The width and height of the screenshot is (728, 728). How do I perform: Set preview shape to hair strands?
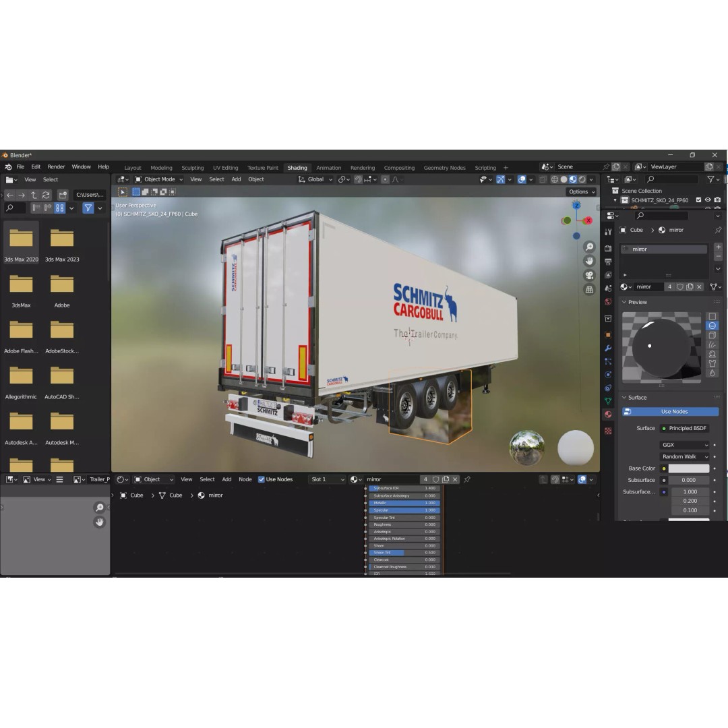click(x=712, y=344)
